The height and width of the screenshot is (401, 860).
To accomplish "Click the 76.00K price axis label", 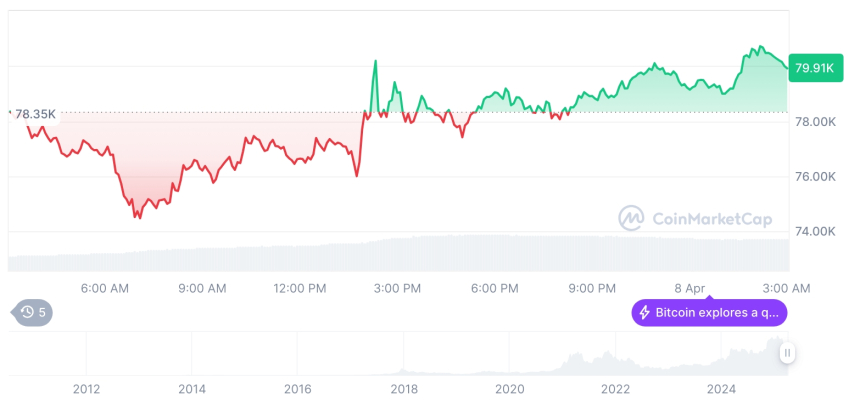I will (814, 177).
